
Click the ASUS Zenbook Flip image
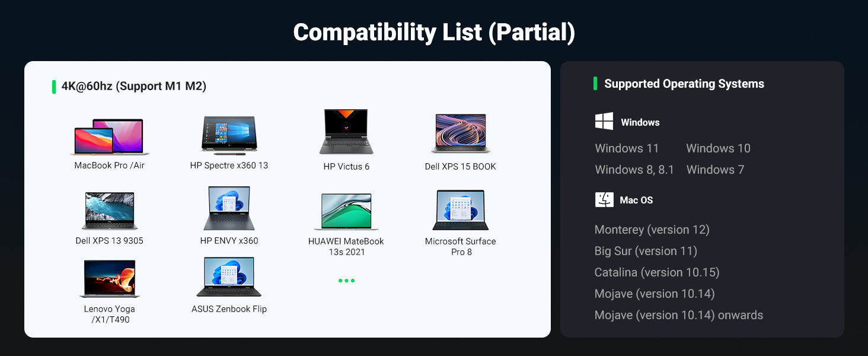tap(229, 277)
